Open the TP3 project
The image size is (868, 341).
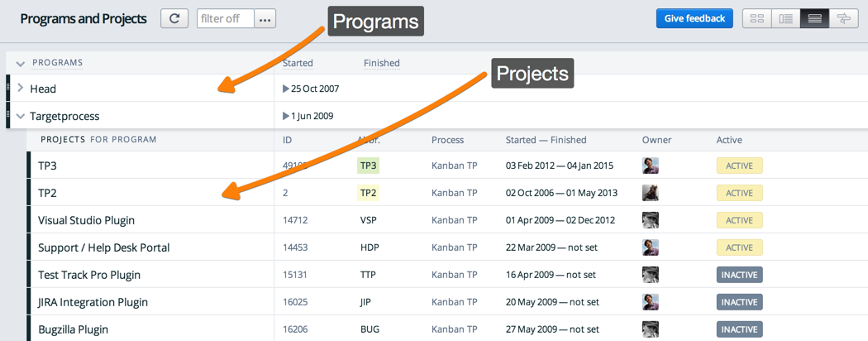(48, 166)
